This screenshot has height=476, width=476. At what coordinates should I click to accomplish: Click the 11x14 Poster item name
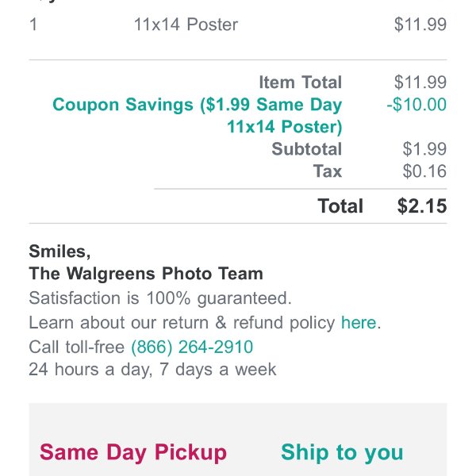186,25
